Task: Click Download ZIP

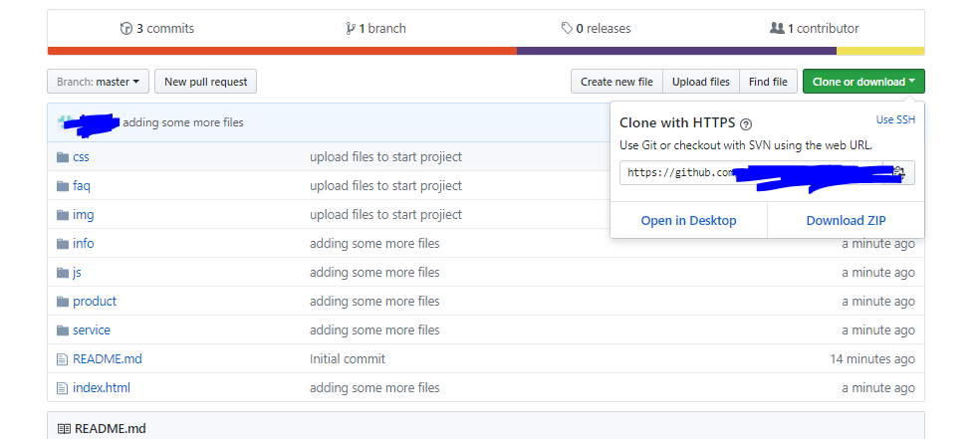Action: (846, 220)
